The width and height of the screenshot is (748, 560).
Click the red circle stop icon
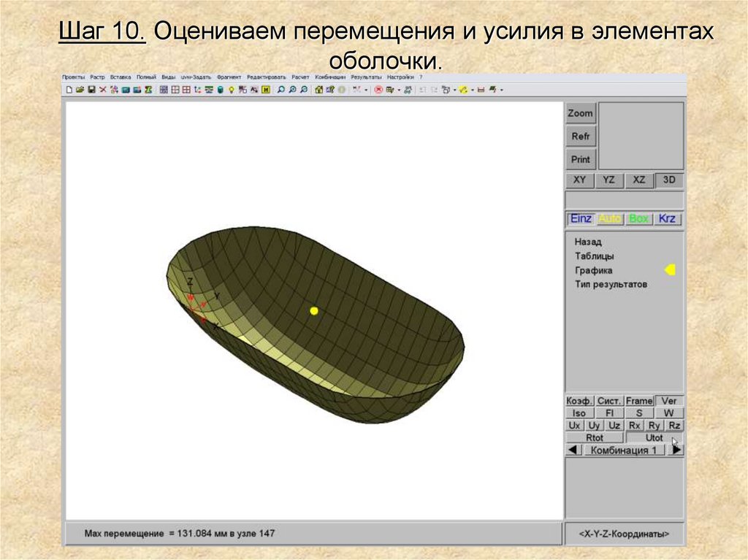pyautogui.click(x=378, y=90)
